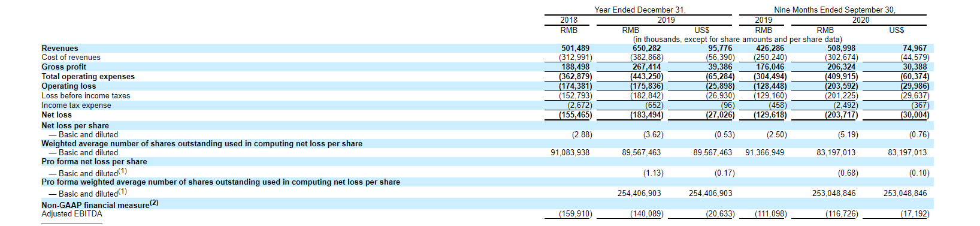Viewport: 980px width, 226px height.
Task: Select the Loss before income taxes label
Action: coord(86,96)
